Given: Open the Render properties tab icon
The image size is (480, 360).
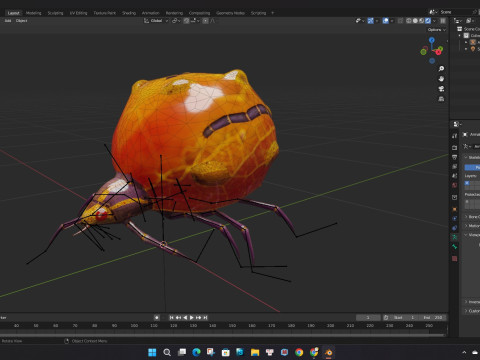Looking at the screenshot, I should click(455, 147).
